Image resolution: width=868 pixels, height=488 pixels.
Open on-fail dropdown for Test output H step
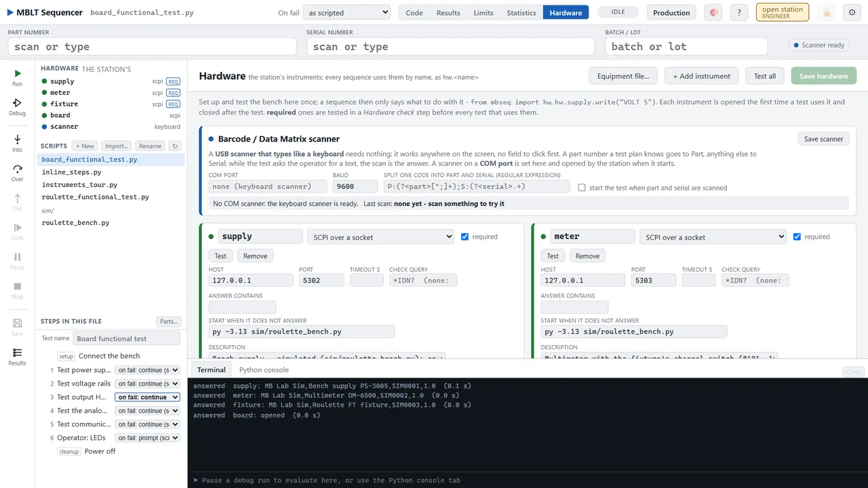[x=147, y=397]
